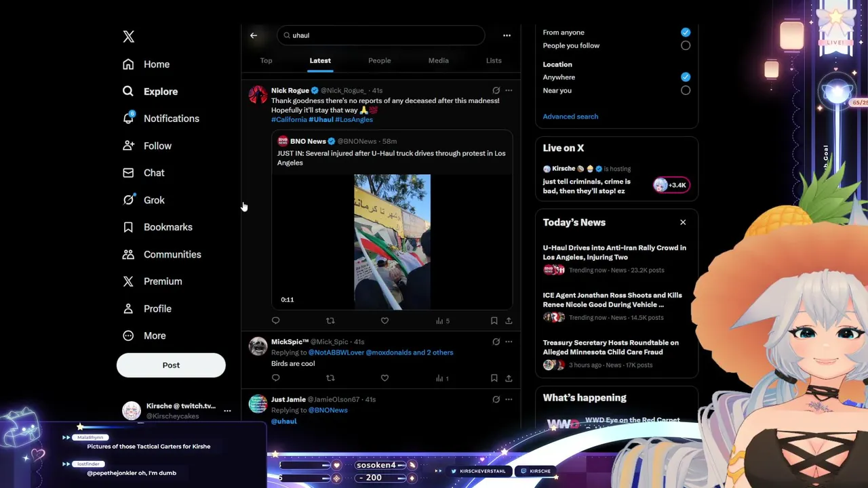Switch to the Top tab

click(266, 60)
